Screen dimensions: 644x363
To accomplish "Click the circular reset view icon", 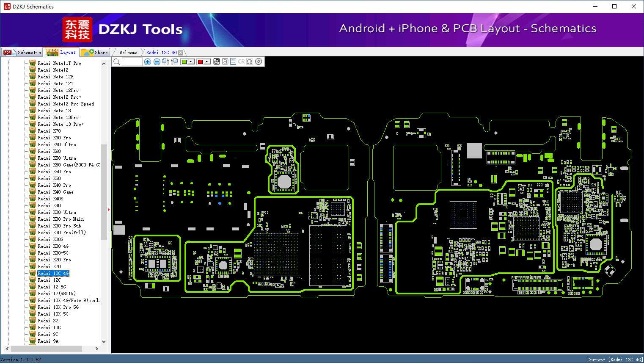I will tap(259, 61).
